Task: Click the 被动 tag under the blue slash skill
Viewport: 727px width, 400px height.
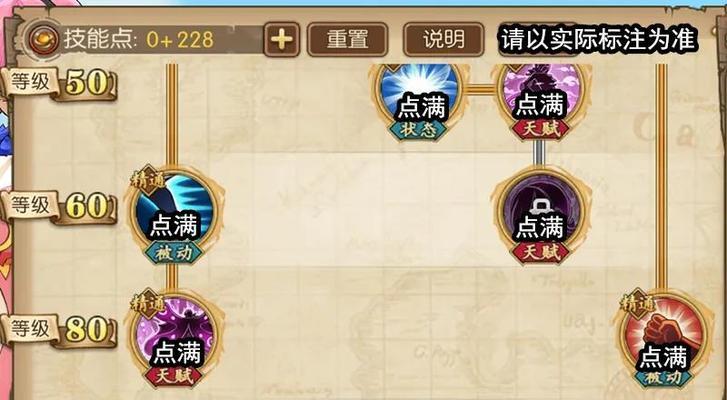Action: [174, 253]
